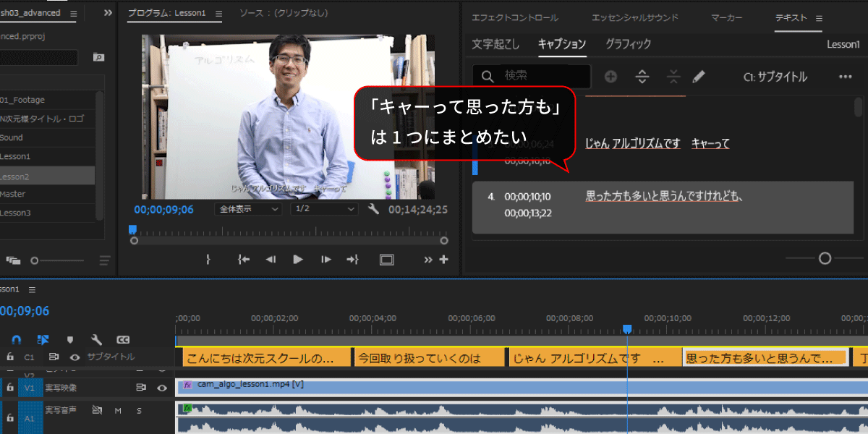Open the three-dots more options in Text panel

click(x=845, y=77)
